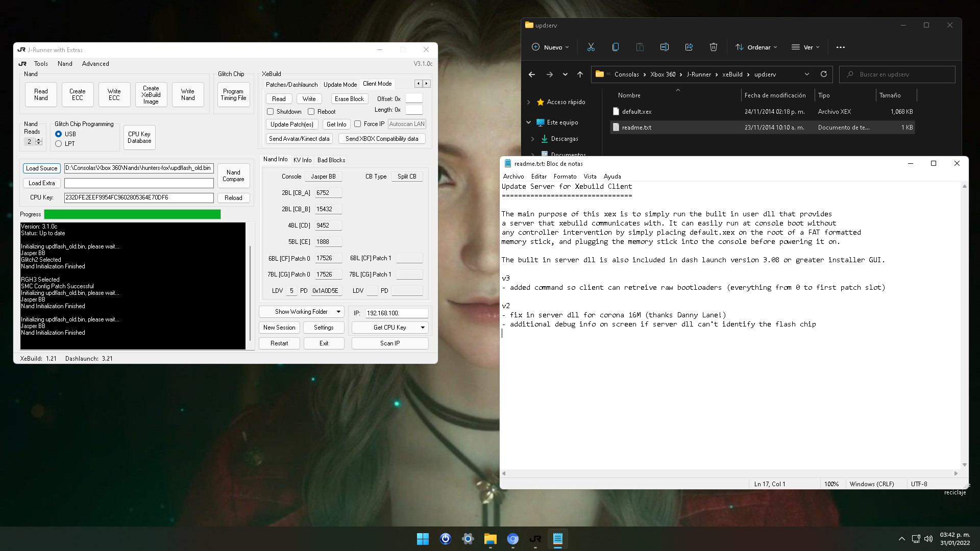Click the network icon in system tray
Screen dimensions: 980x551
pyautogui.click(x=916, y=539)
